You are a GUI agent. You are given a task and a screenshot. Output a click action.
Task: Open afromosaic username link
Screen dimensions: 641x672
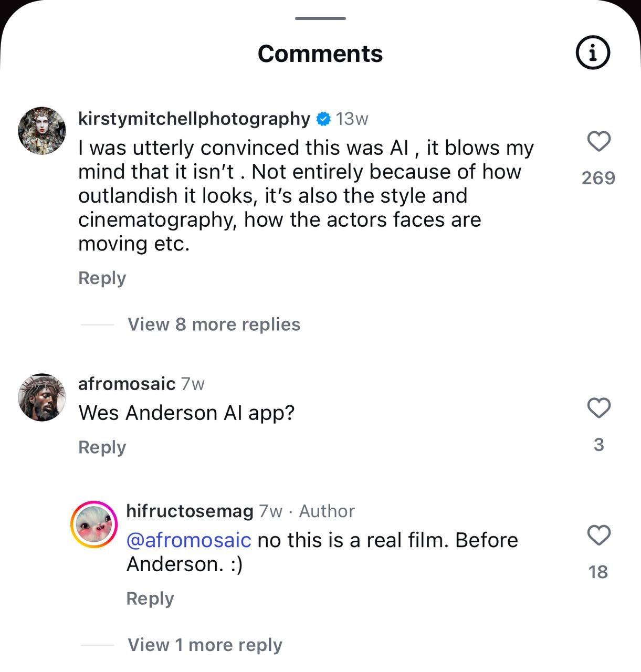pyautogui.click(x=127, y=384)
